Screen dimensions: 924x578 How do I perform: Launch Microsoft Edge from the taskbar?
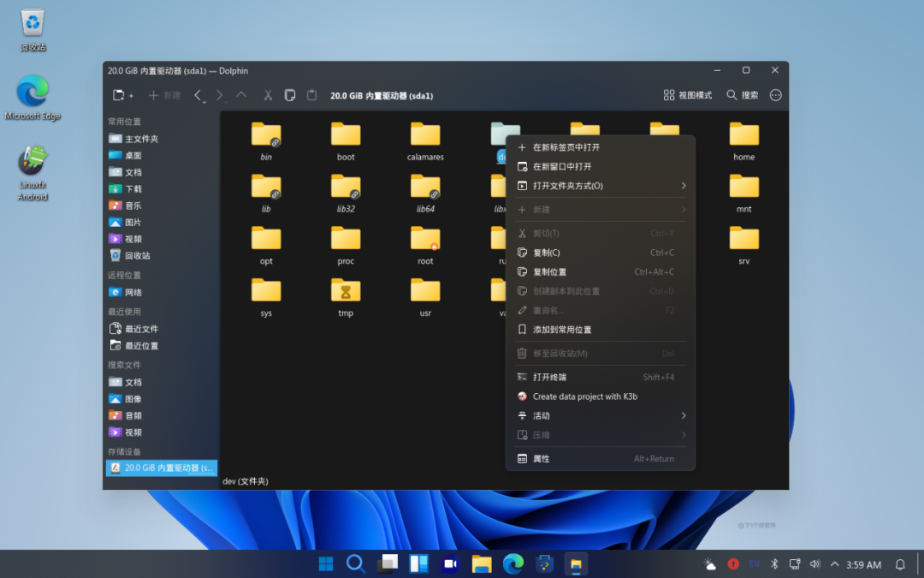tap(512, 564)
